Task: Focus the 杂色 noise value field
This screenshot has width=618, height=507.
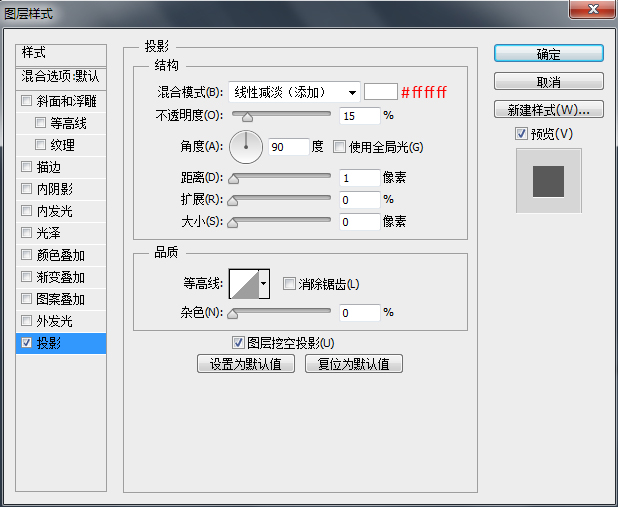Action: [x=360, y=313]
